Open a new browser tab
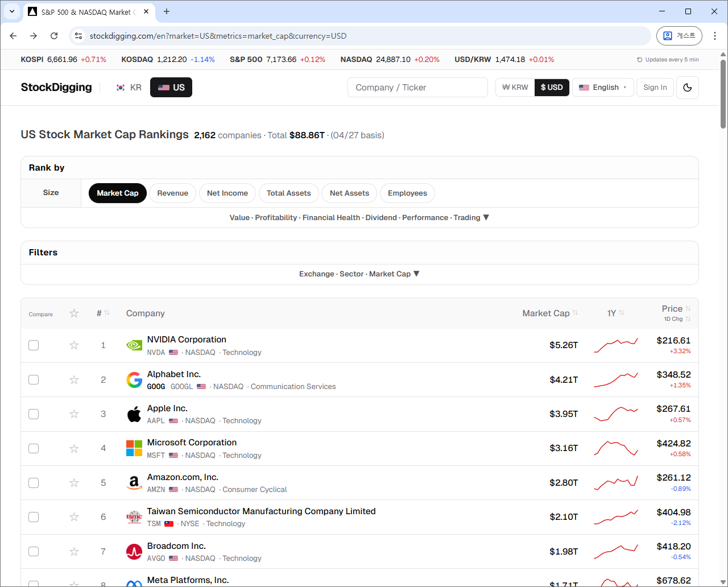The height and width of the screenshot is (587, 728). 167,11
